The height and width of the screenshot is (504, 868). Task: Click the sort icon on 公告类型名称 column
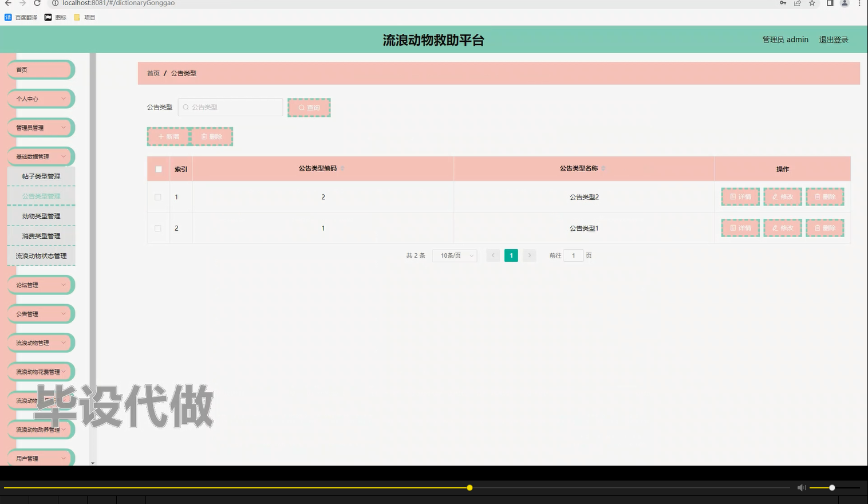click(x=604, y=168)
